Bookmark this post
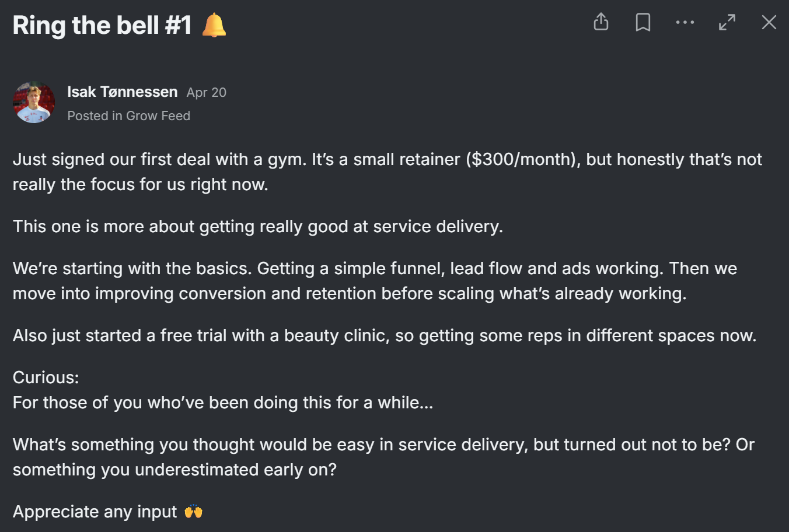Image resolution: width=789 pixels, height=532 pixels. (x=643, y=22)
